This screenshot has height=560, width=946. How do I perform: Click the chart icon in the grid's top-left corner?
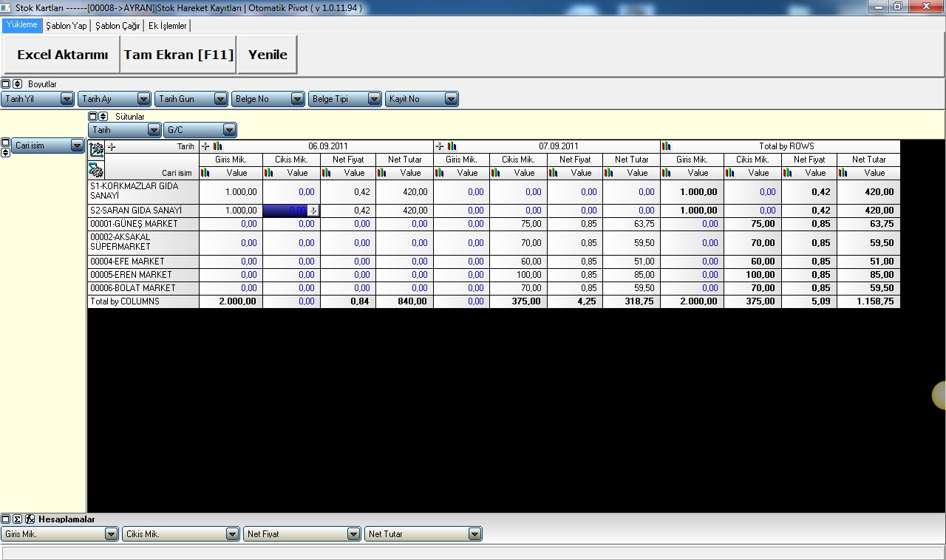click(x=96, y=148)
